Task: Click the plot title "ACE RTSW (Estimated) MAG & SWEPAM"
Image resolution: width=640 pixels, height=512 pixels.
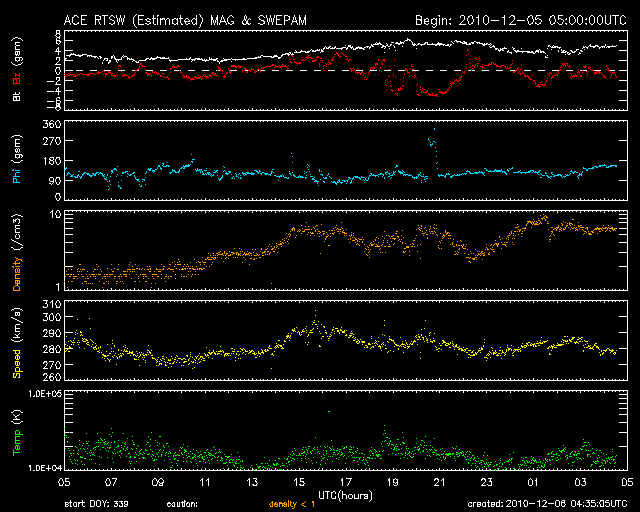Action: click(x=185, y=20)
